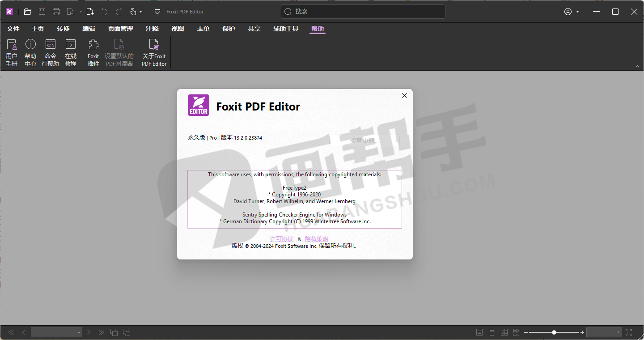This screenshot has width=644, height=340.
Task: Go to last page using double-right arrow
Action: 102,332
